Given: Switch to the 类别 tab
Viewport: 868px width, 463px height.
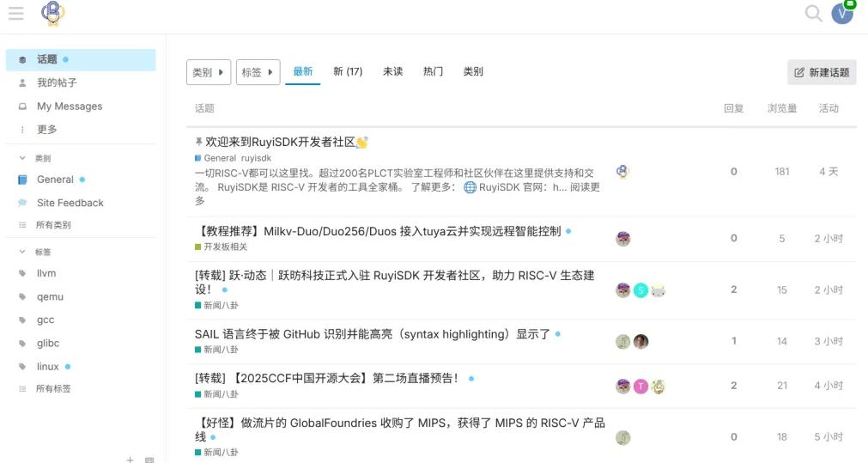Looking at the screenshot, I should tap(473, 71).
